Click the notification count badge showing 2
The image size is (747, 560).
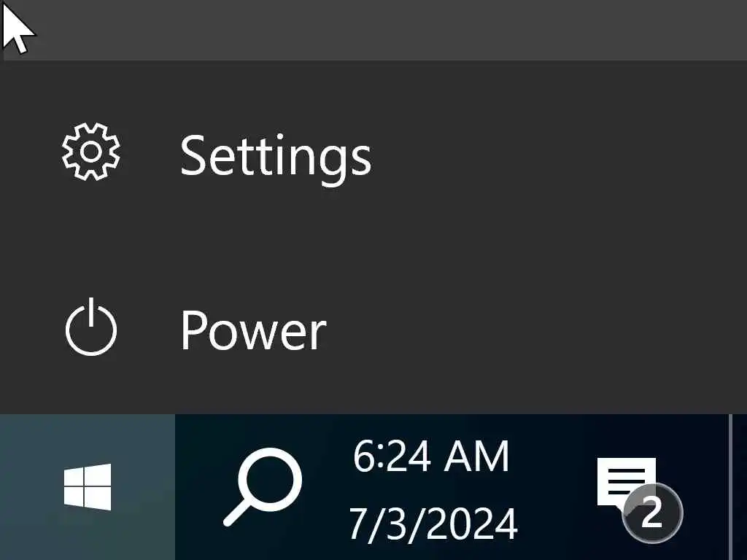pos(652,513)
